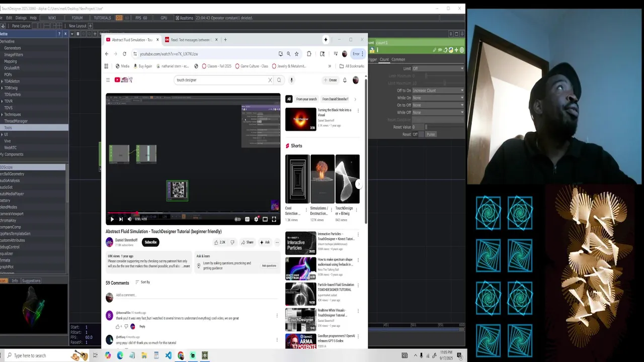Go back in the Chrome browser
Viewport: 644px width, 362px height.
pos(107,54)
